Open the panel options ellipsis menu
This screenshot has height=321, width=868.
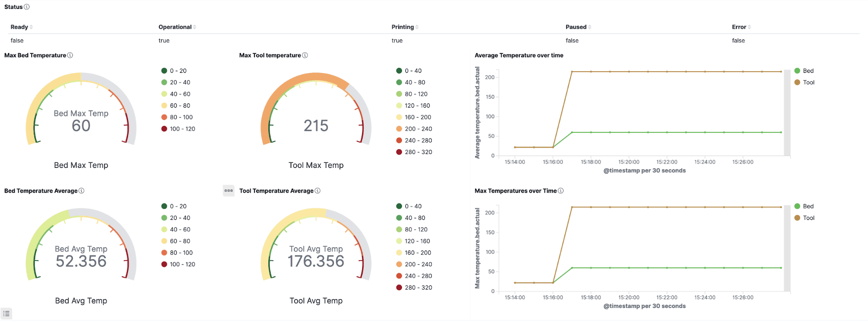coord(228,191)
